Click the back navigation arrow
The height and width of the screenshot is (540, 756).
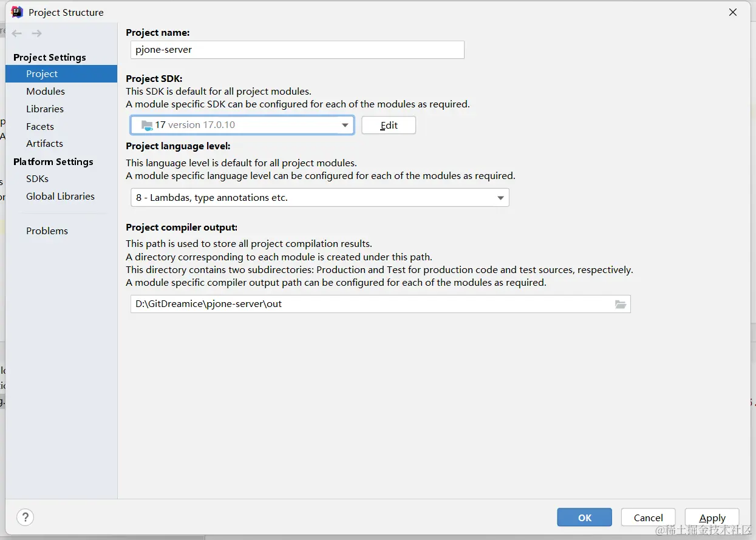coord(17,33)
